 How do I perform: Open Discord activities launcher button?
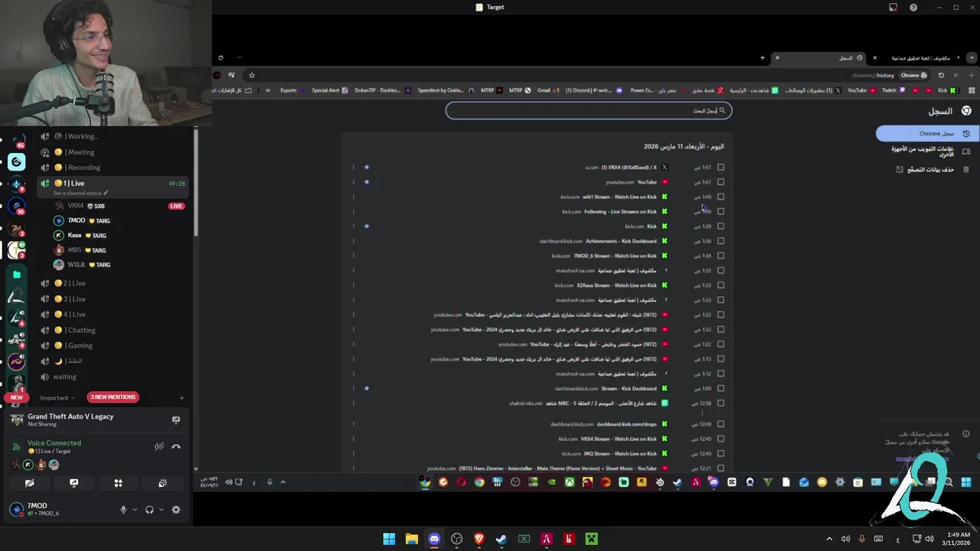[118, 483]
